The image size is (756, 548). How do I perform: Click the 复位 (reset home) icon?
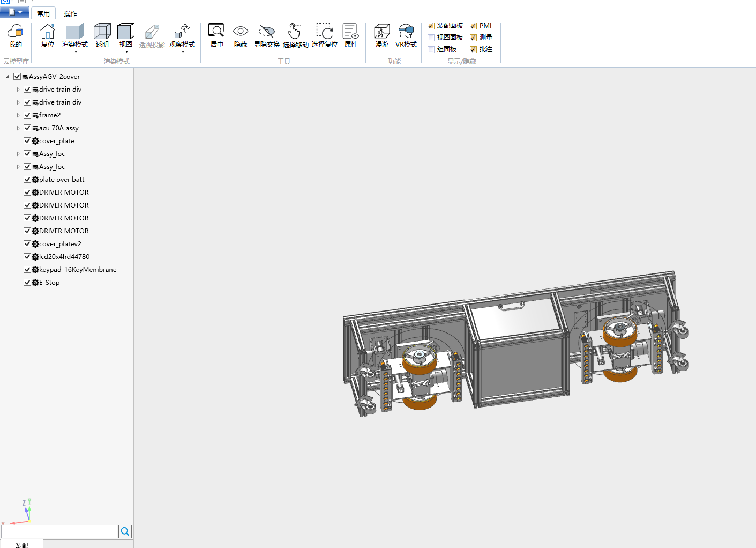(48, 35)
